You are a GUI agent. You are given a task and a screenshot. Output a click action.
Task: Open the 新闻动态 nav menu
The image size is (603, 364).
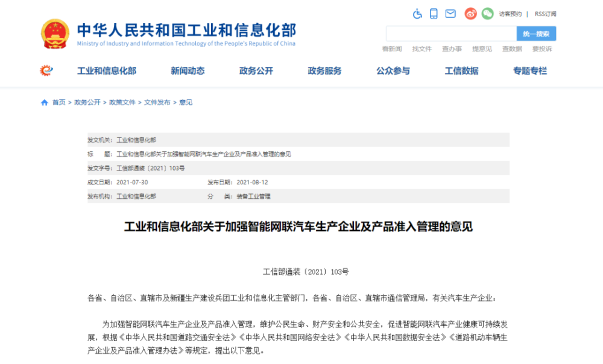pos(188,71)
